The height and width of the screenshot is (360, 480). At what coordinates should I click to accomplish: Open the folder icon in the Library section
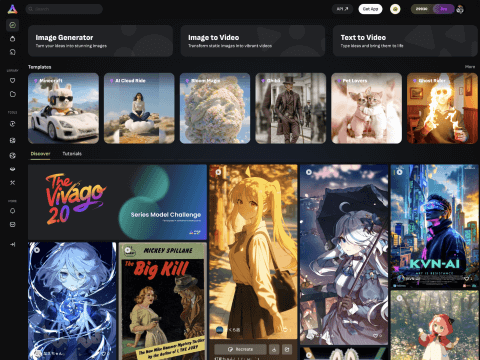pos(12,94)
